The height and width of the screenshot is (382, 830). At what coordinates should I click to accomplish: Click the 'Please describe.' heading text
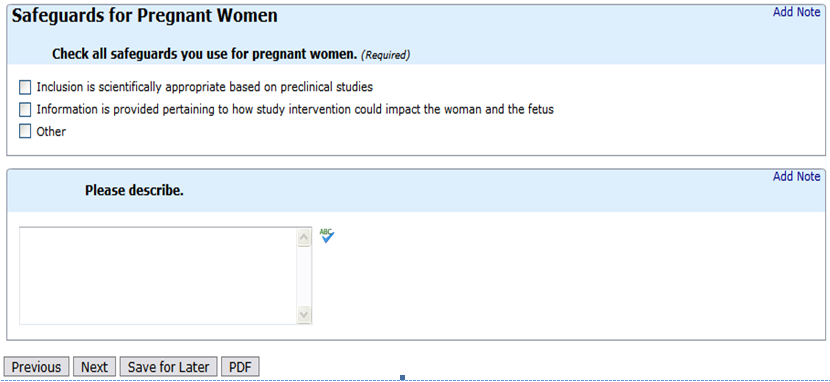(x=134, y=190)
